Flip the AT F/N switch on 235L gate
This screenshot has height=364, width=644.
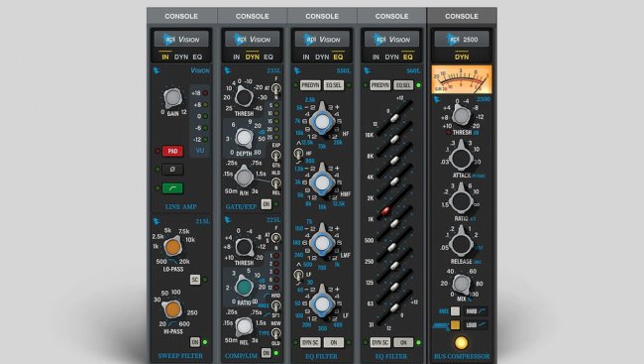tap(276, 88)
